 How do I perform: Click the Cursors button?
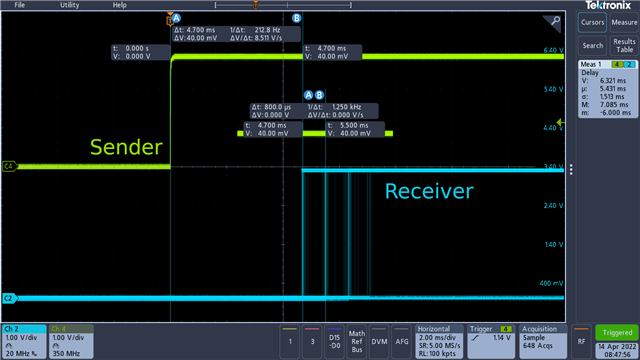click(x=592, y=22)
